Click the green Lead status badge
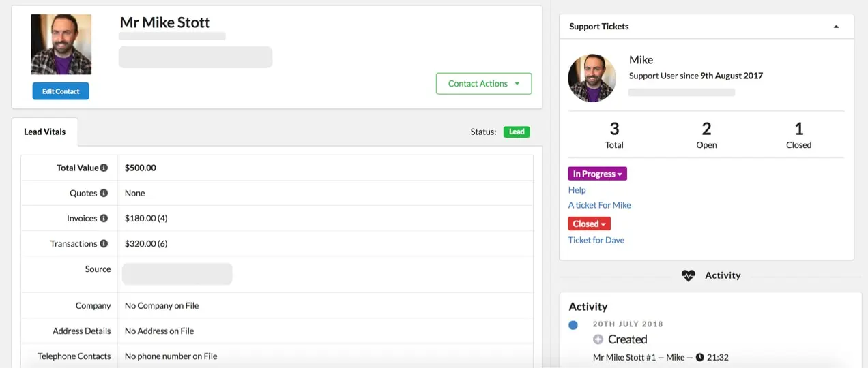 pos(517,132)
